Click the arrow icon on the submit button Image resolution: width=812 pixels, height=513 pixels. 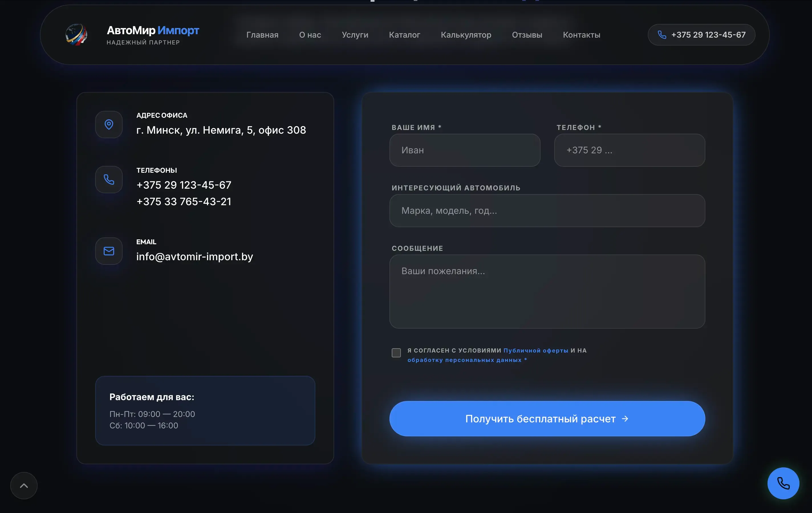tap(625, 419)
